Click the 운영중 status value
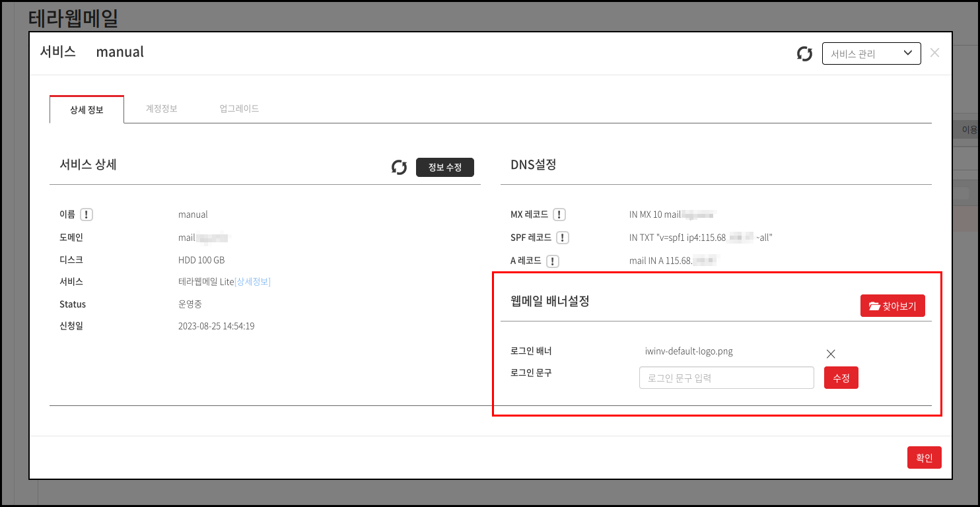980x507 pixels. point(190,304)
